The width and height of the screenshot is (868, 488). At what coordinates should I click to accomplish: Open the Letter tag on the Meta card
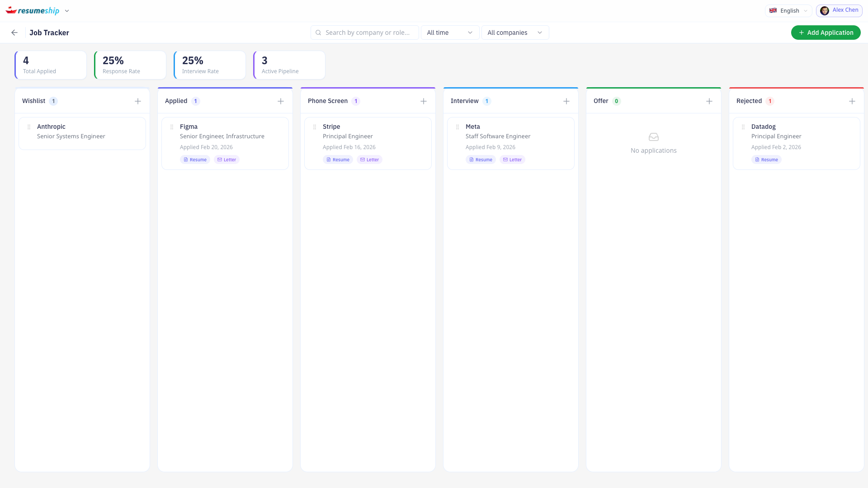coord(512,160)
